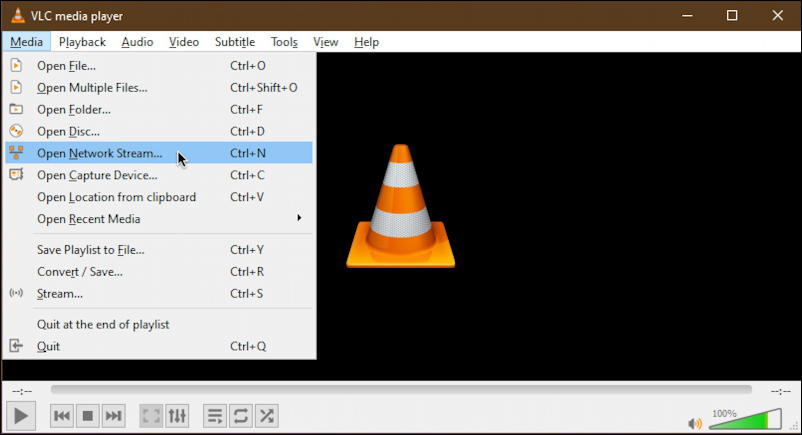This screenshot has height=435, width=802.
Task: Choose Stream... menu entry
Action: tap(159, 293)
